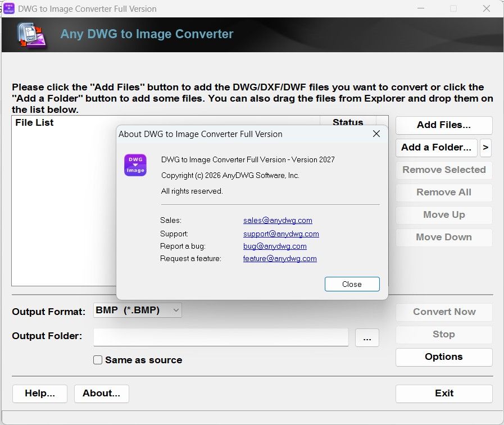Open the support@anydwg.com link
Viewport: 504px width, 425px height.
click(281, 234)
